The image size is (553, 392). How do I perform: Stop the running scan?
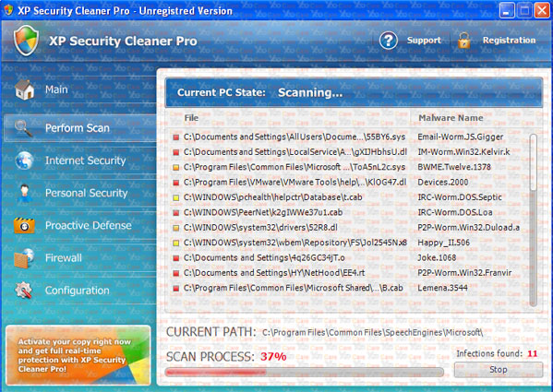coord(498,370)
